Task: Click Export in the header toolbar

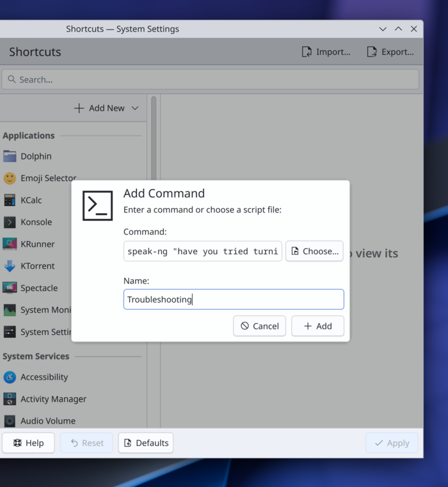Action: coord(390,52)
